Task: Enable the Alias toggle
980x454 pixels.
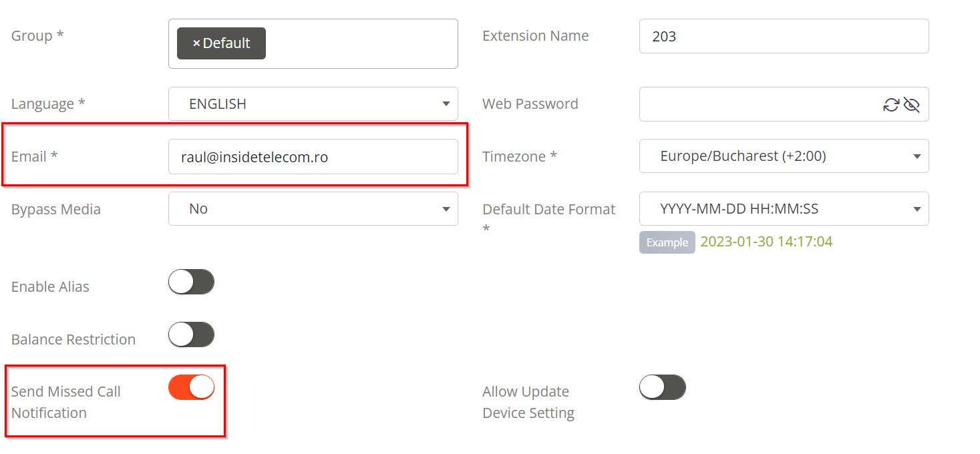Action: pyautogui.click(x=191, y=282)
